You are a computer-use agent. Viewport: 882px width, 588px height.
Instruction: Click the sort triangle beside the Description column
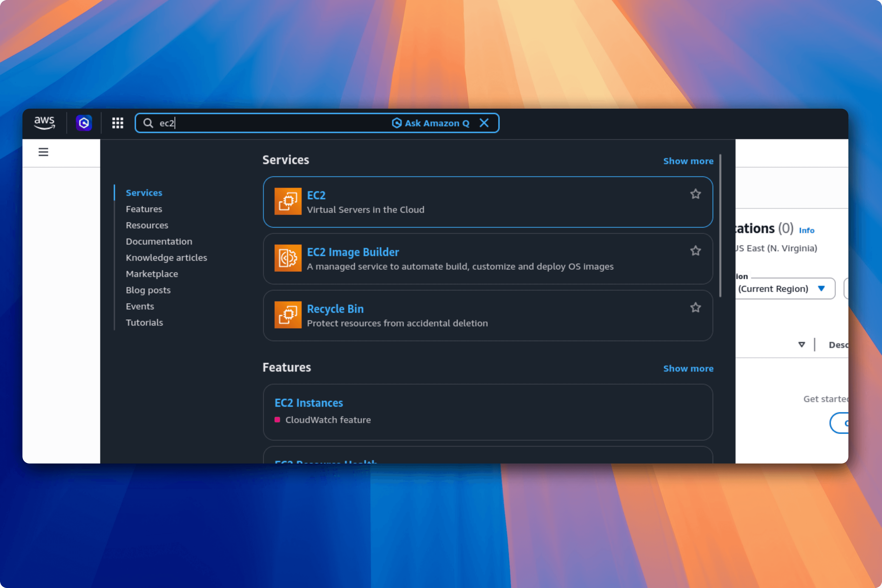(802, 345)
